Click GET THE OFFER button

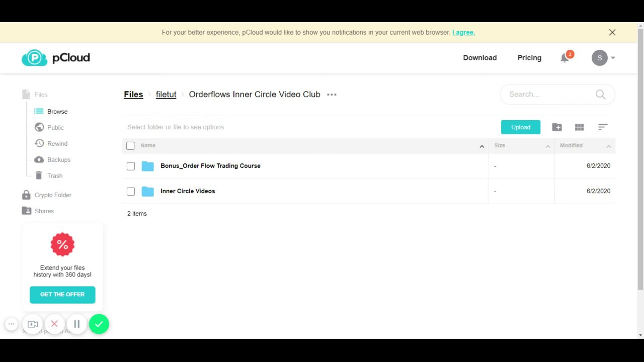62,295
